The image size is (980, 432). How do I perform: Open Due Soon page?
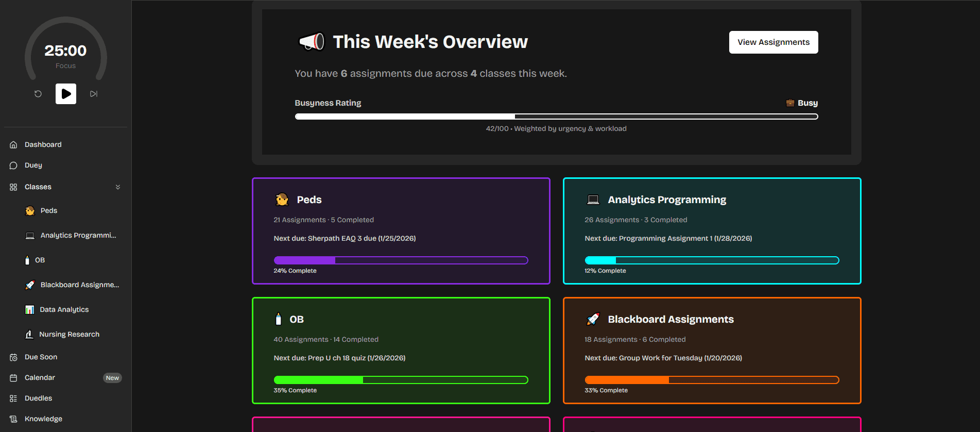coord(41,357)
